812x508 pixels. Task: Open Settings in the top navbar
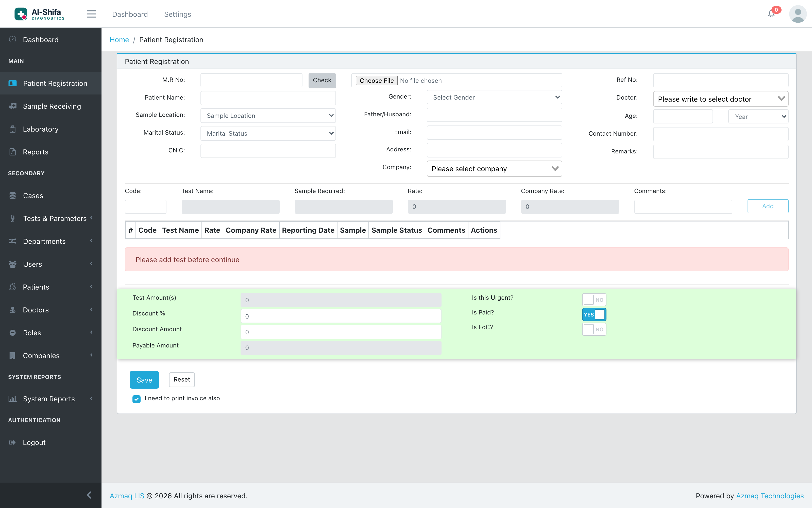coord(178,14)
